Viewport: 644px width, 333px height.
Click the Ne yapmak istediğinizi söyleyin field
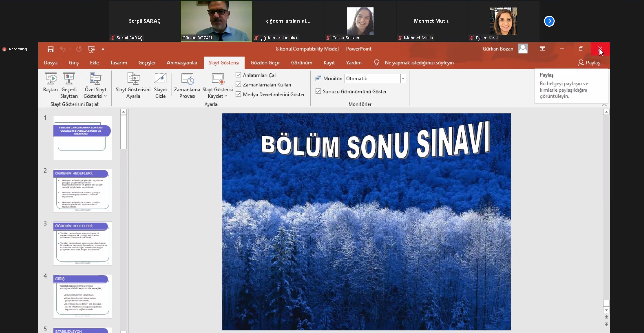pos(419,63)
